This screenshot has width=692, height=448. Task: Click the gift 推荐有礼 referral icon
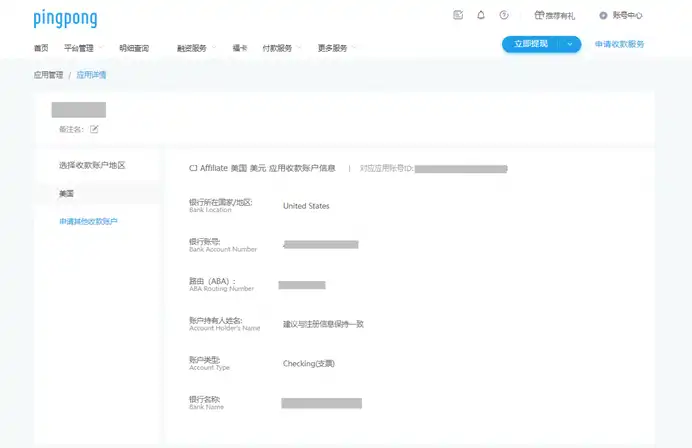pos(555,15)
